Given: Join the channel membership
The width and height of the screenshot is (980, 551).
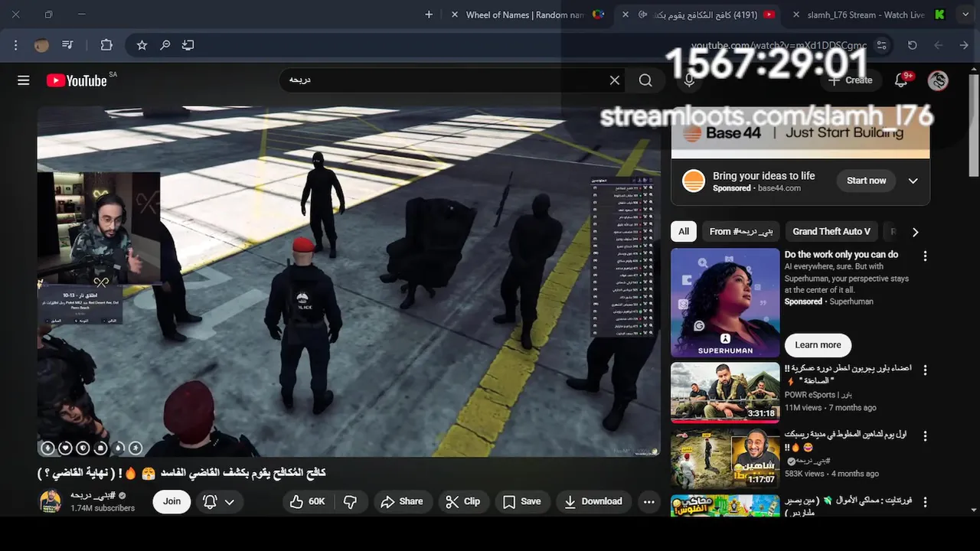Looking at the screenshot, I should [x=171, y=501].
